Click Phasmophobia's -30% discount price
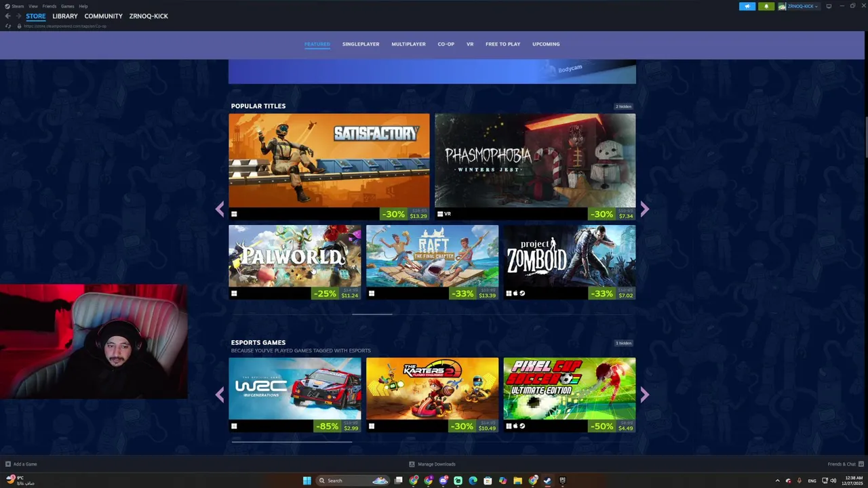The height and width of the screenshot is (488, 868). pos(610,214)
